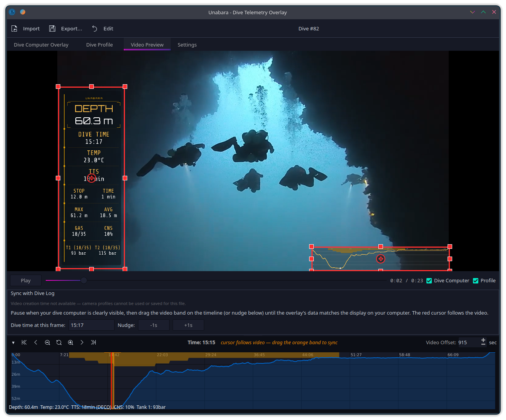The image size is (506, 420).
Task: Click the orange pin icon in title bar
Action: [23, 12]
